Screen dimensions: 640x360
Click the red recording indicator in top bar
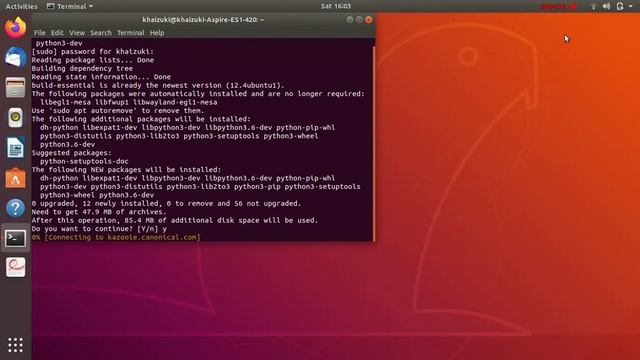point(558,6)
